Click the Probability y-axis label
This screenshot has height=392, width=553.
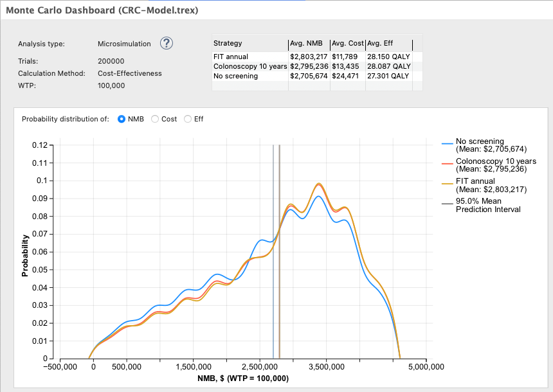tap(24, 256)
